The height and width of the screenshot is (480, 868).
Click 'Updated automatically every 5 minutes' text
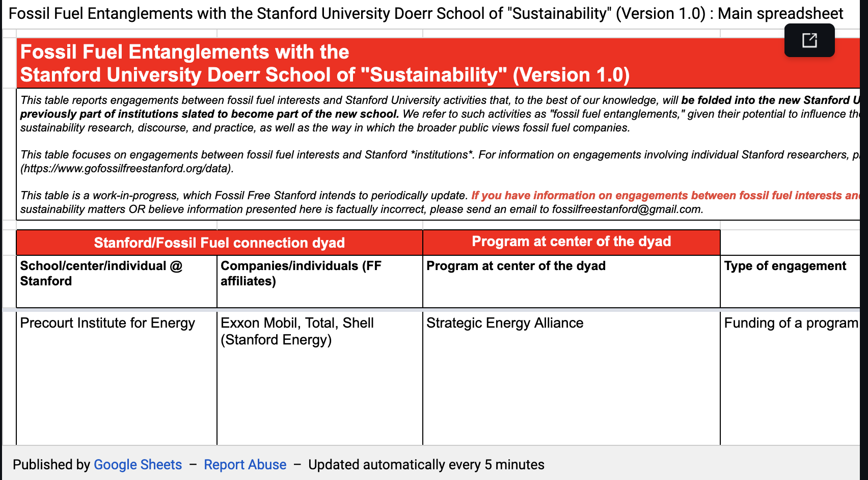coord(426,465)
